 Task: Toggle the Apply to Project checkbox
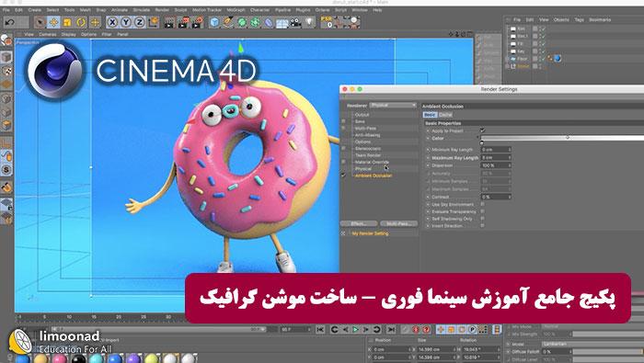483,130
